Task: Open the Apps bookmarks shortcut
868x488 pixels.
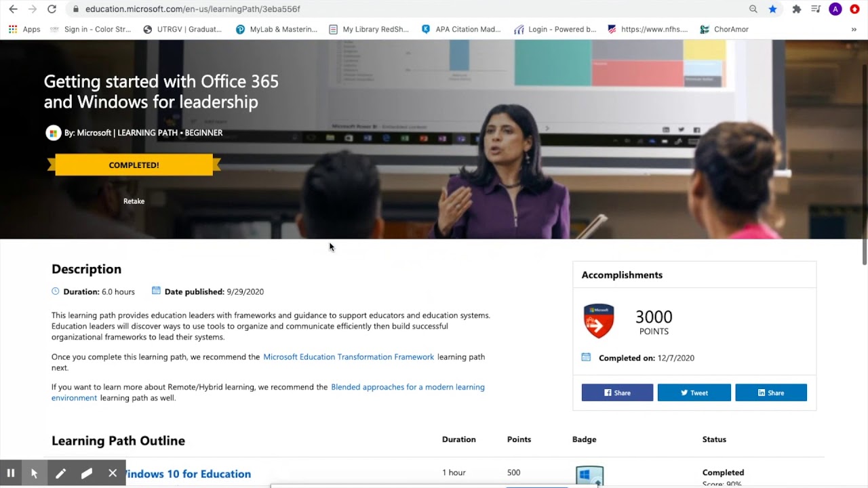Action: pyautogui.click(x=24, y=29)
